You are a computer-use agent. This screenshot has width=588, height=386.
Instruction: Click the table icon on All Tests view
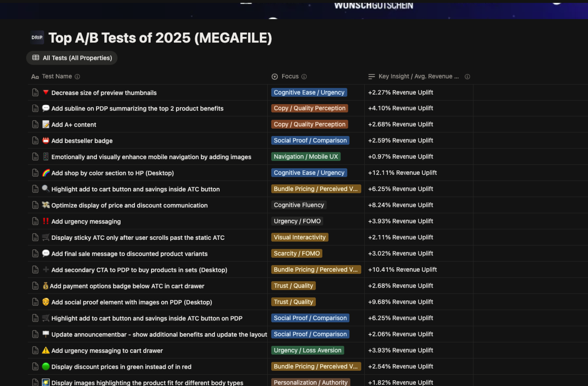35,58
